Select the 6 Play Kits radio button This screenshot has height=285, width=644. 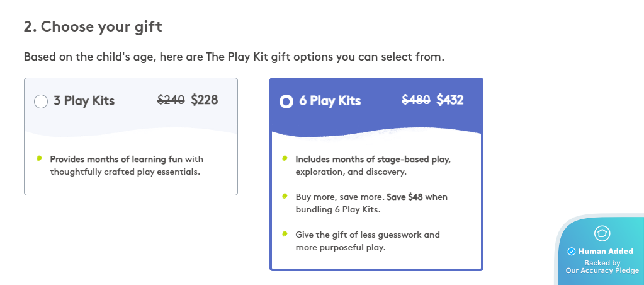(286, 101)
